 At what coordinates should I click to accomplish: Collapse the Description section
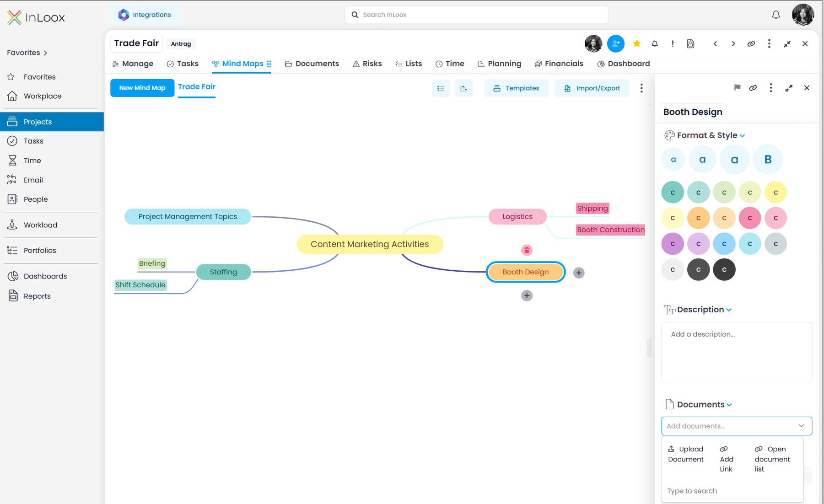click(x=729, y=310)
